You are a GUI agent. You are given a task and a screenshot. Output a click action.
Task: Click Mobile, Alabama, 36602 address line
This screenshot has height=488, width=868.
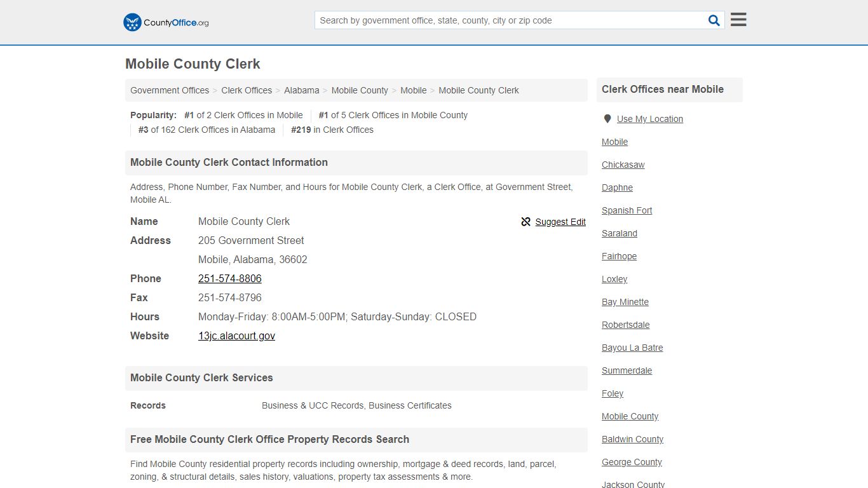[253, 259]
